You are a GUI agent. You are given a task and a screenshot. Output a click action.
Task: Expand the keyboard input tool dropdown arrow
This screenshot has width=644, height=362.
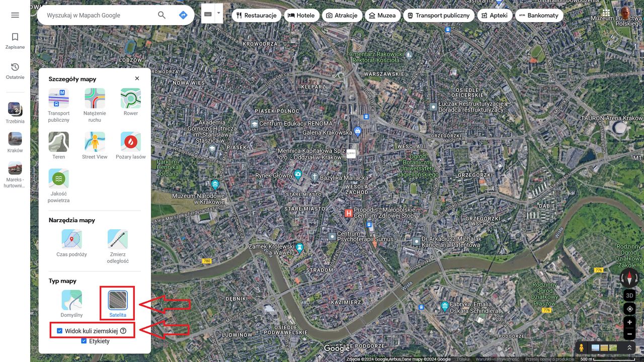pyautogui.click(x=218, y=14)
